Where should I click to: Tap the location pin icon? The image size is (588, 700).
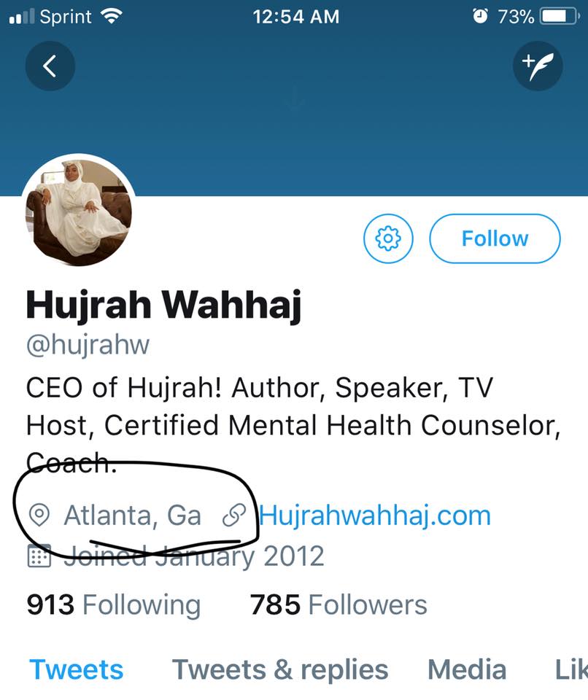click(39, 516)
